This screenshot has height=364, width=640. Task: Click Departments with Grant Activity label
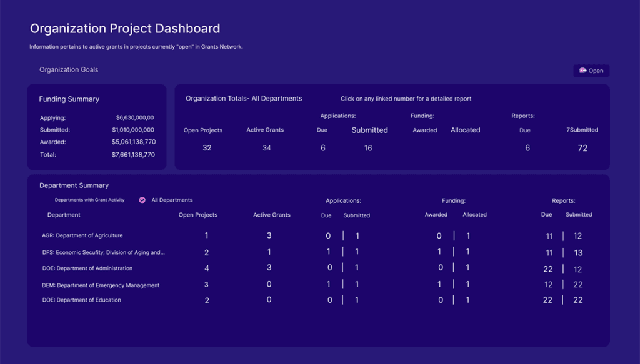tap(89, 200)
